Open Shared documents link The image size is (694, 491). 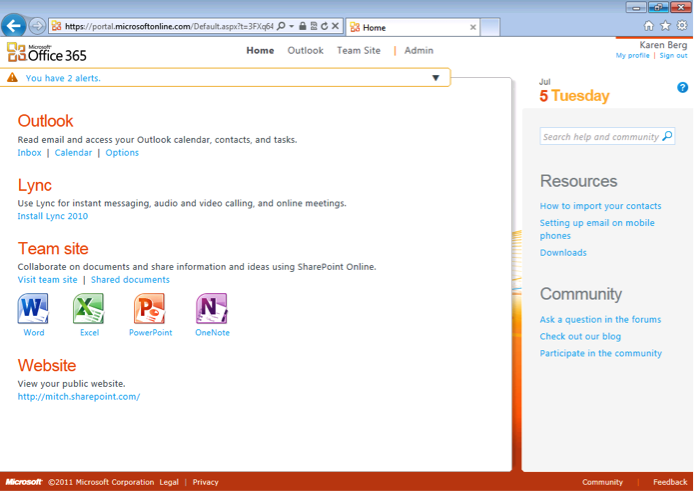point(130,280)
